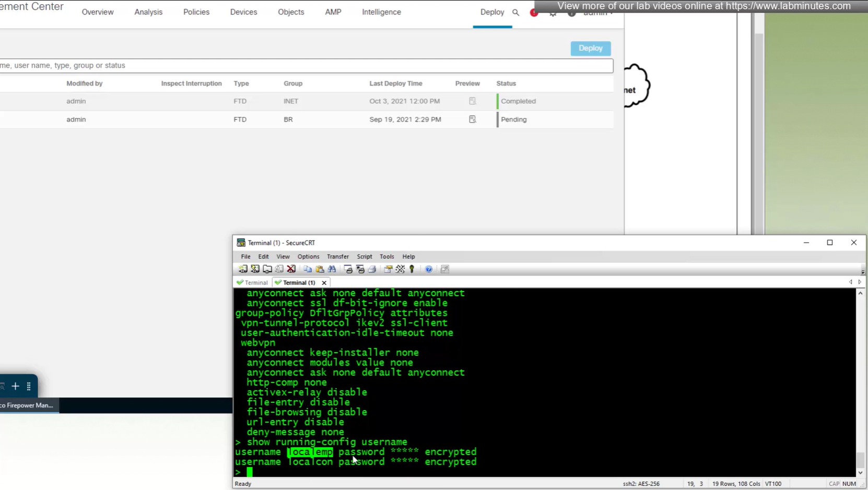Click the binoculars Find icon
This screenshot has width=868, height=490.
tap(332, 269)
